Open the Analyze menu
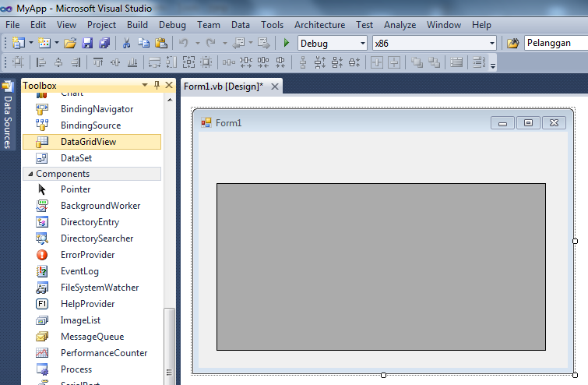The image size is (588, 385). point(400,25)
